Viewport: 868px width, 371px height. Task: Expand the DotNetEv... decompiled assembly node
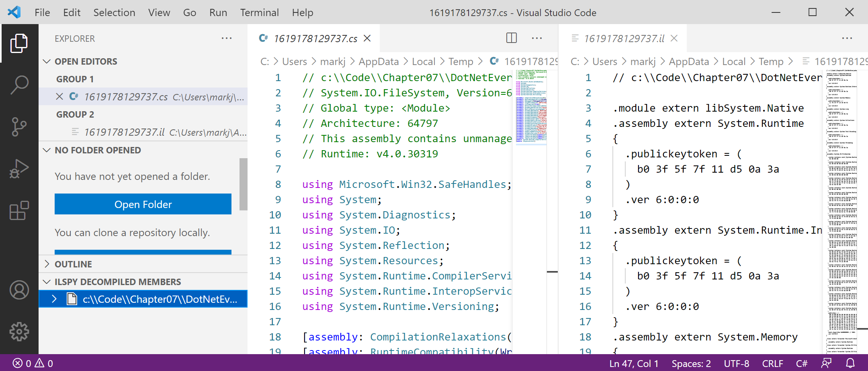pos(54,299)
